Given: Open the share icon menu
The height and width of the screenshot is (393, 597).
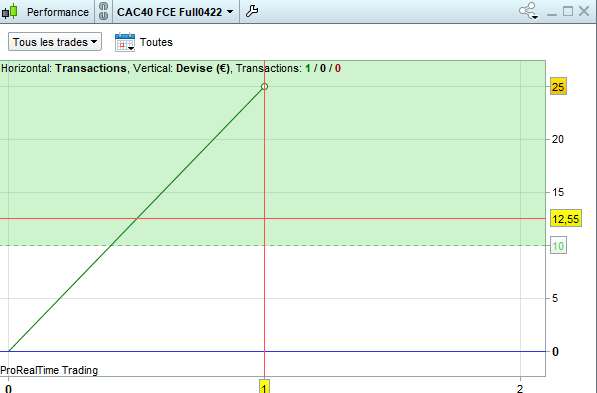Looking at the screenshot, I should (x=528, y=11).
